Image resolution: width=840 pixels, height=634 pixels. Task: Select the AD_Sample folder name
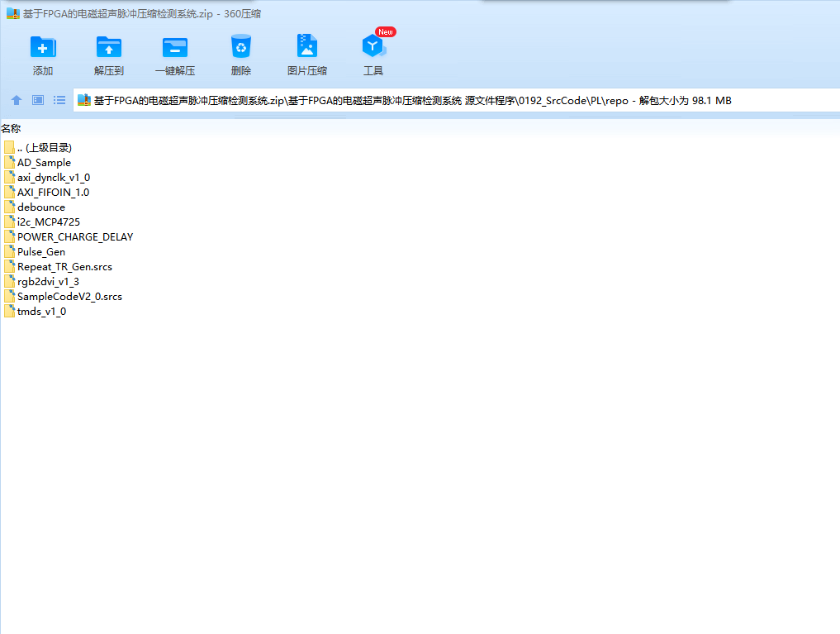[44, 162]
